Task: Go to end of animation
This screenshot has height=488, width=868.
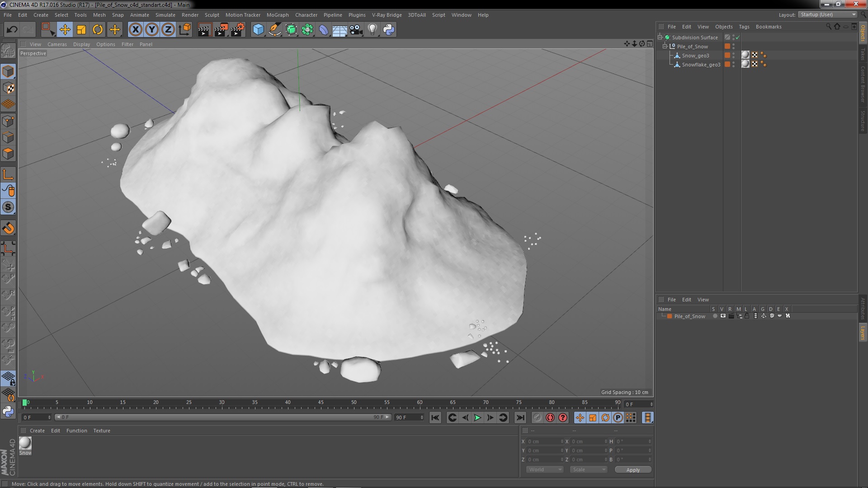Action: [x=520, y=418]
